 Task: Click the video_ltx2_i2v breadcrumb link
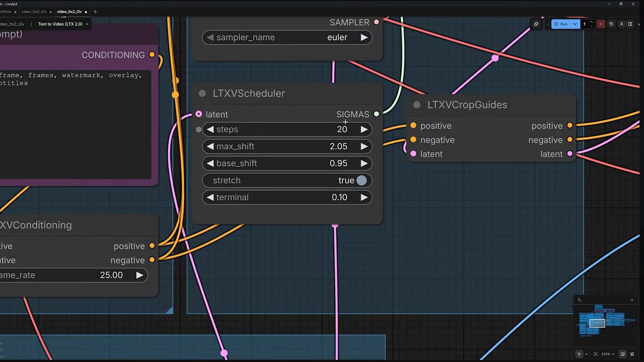[12, 24]
